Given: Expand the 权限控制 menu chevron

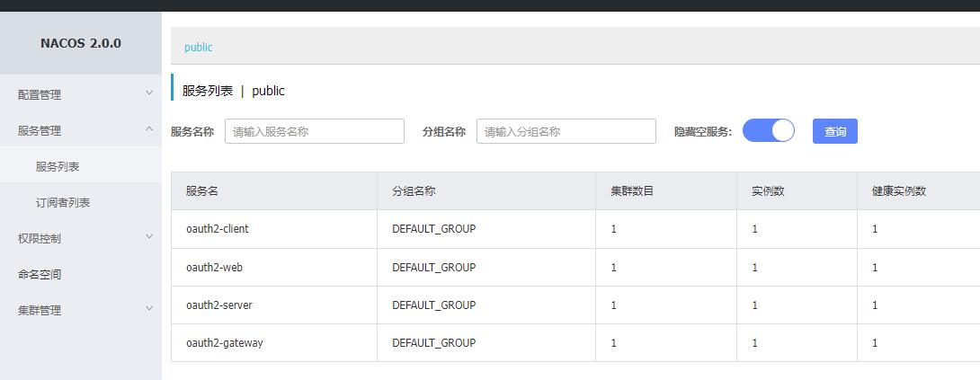Looking at the screenshot, I should click(148, 236).
